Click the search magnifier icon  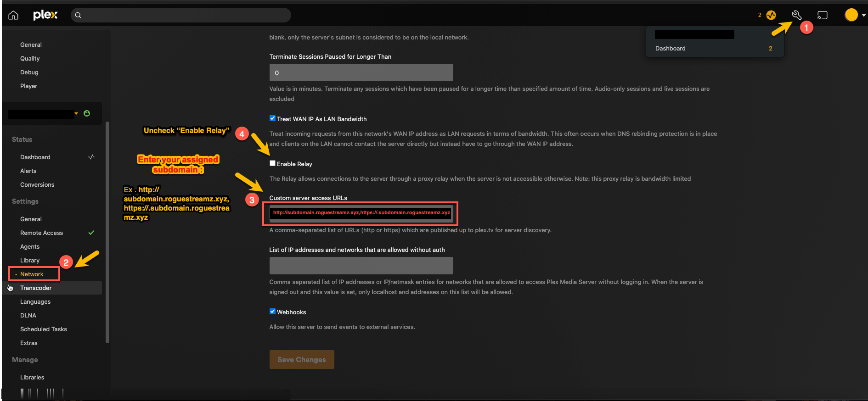tap(79, 15)
